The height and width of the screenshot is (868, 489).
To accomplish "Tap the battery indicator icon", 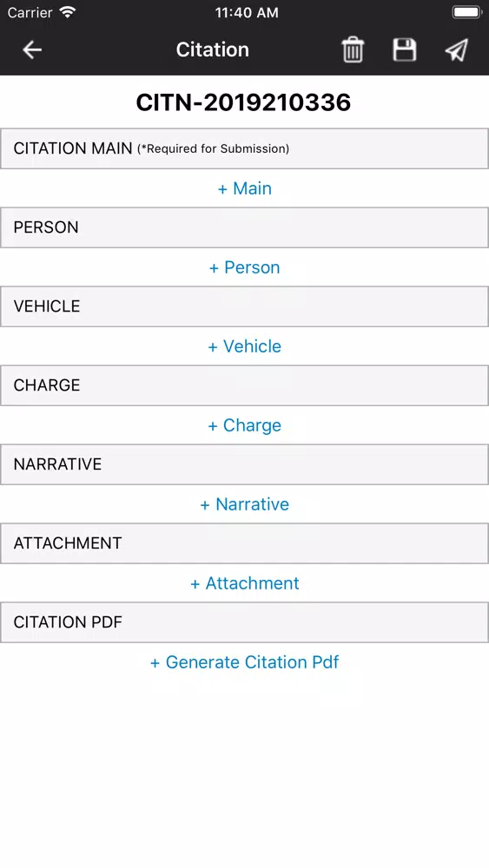I will (x=466, y=12).
